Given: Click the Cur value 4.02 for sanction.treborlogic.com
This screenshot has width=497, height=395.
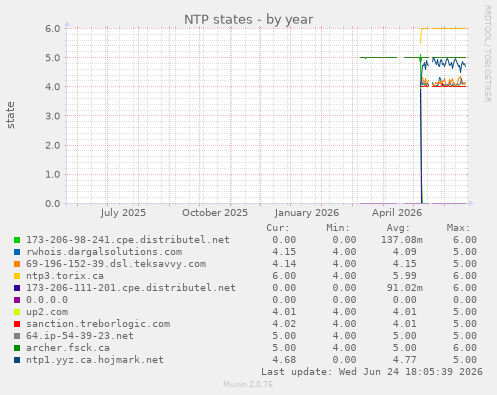Looking at the screenshot, I should coord(284,324).
